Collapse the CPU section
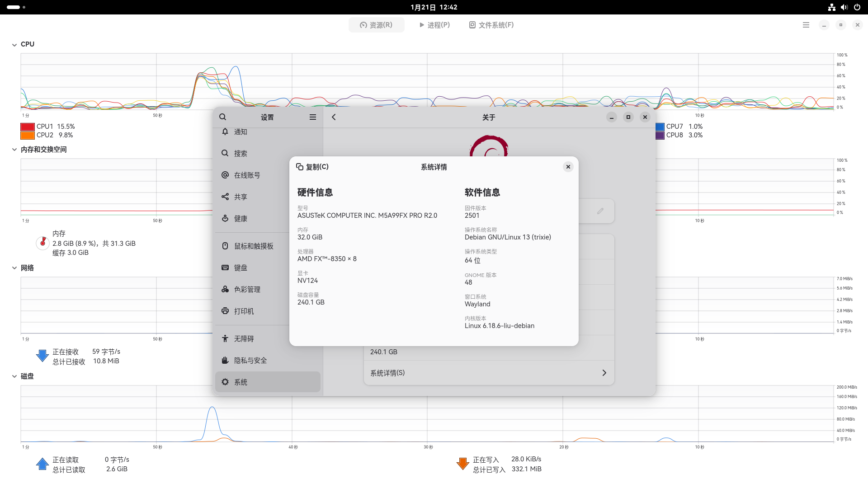This screenshot has height=488, width=868. coord(14,44)
